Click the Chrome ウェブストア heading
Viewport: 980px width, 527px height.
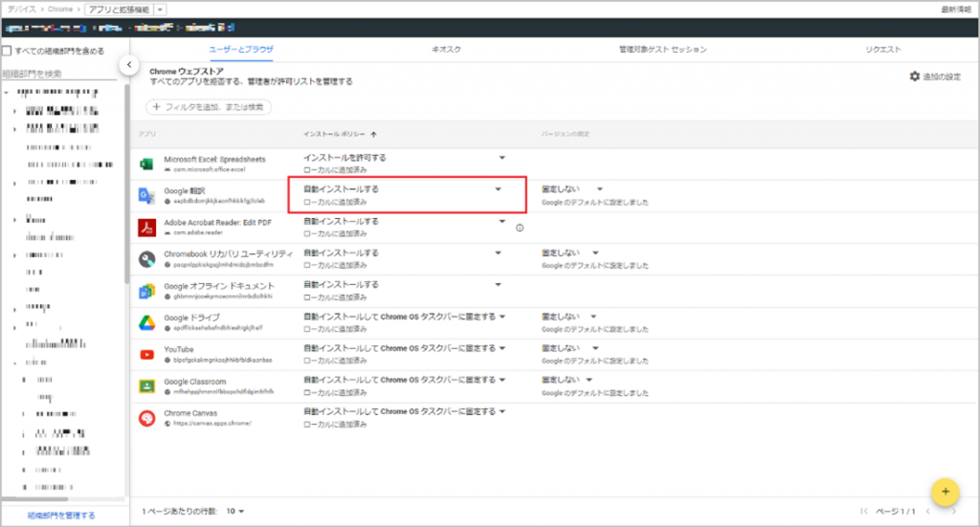[x=187, y=71]
